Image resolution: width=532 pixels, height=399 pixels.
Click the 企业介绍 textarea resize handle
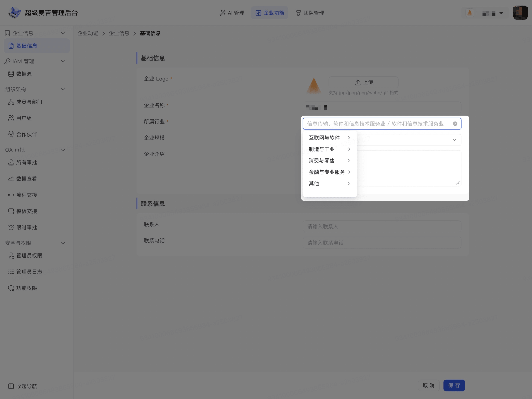[458, 183]
